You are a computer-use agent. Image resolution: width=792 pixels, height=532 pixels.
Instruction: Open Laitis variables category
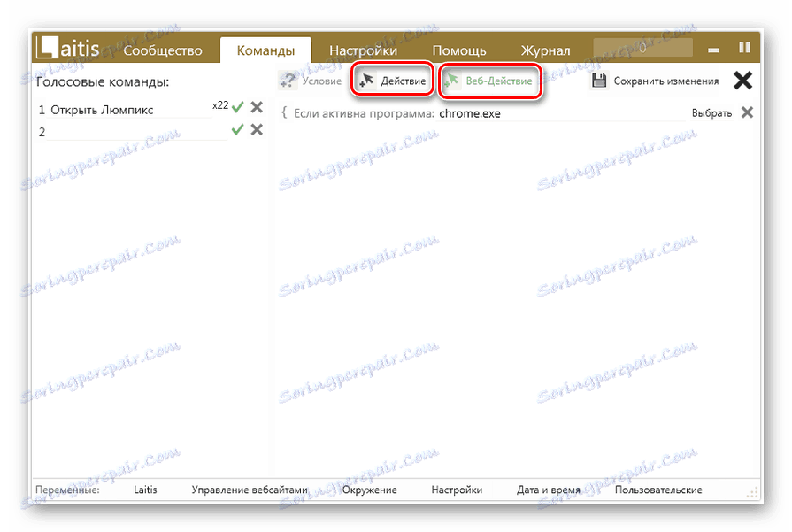pos(145,490)
